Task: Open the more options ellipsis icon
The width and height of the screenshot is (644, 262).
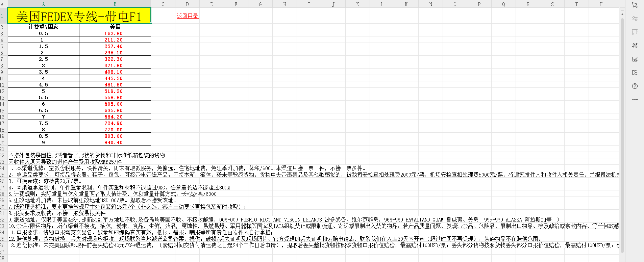Action: coord(635,100)
